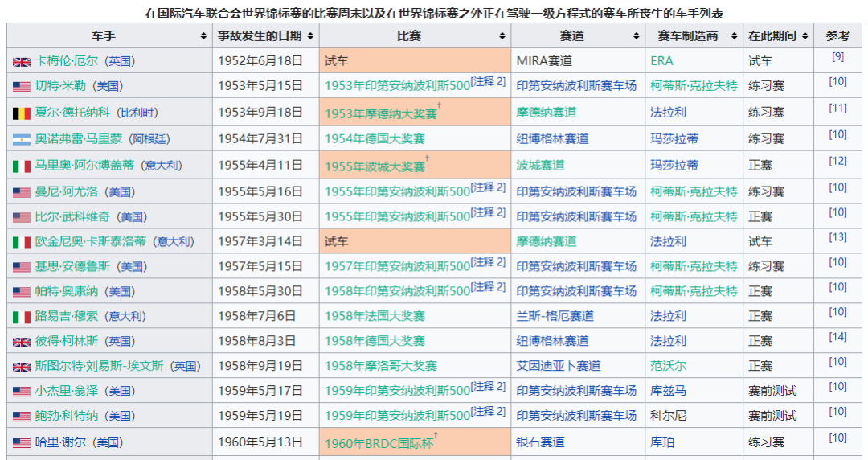Viewport: 868px width, 460px height.
Task: Click Belgian flag beside 夏尔·德托纳科
Action: [x=22, y=113]
